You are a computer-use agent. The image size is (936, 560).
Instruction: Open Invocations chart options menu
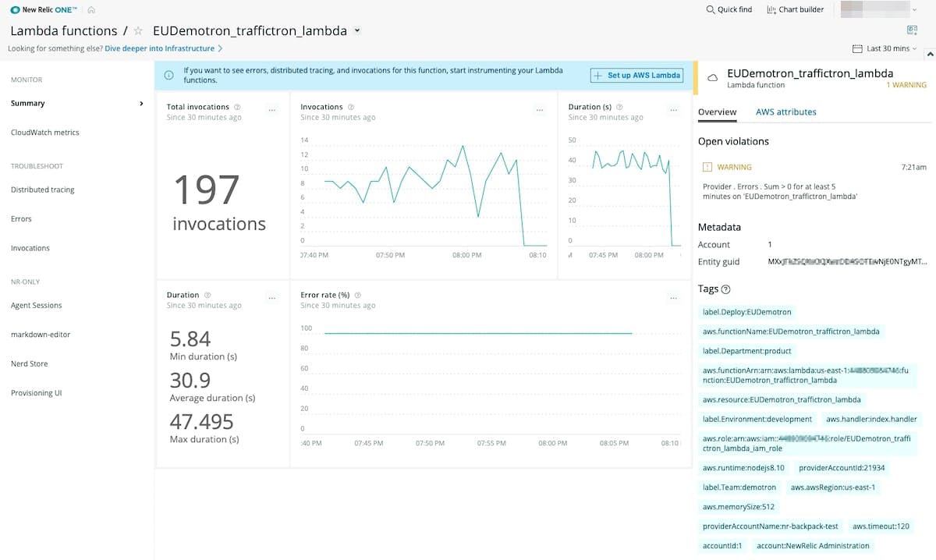coord(540,111)
